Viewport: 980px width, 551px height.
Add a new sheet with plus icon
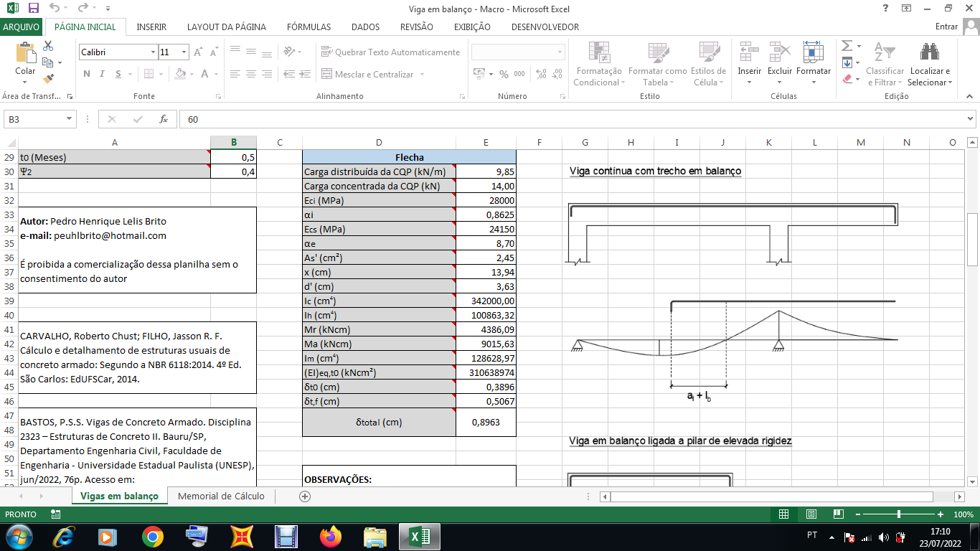pos(304,496)
